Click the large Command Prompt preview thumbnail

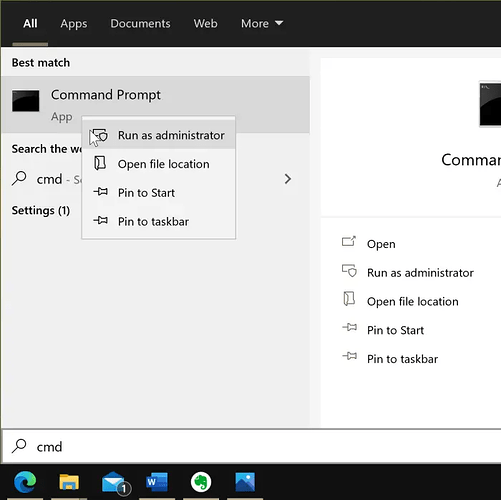click(490, 104)
